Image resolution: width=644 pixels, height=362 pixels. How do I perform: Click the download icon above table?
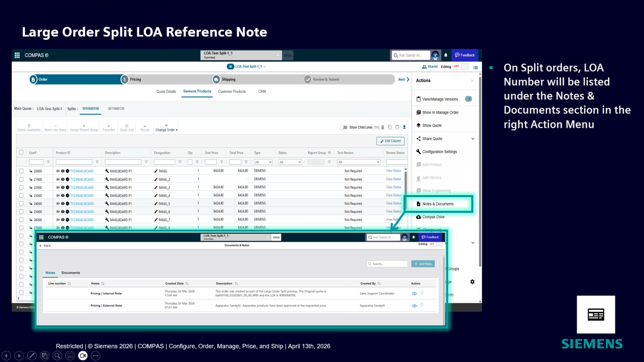point(404,128)
